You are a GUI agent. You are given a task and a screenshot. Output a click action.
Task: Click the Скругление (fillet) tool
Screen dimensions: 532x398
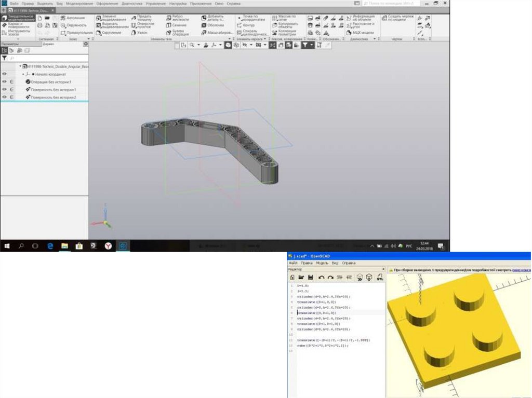coord(108,33)
